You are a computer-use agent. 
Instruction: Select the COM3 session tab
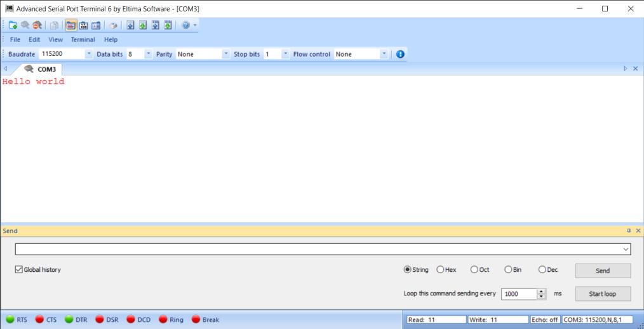pos(41,69)
